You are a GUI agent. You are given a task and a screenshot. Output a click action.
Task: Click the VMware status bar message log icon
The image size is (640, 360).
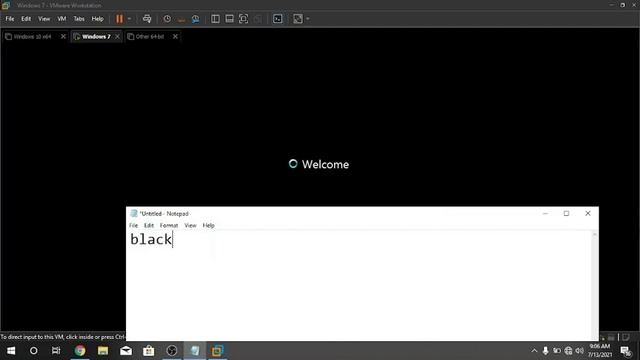coord(627,337)
